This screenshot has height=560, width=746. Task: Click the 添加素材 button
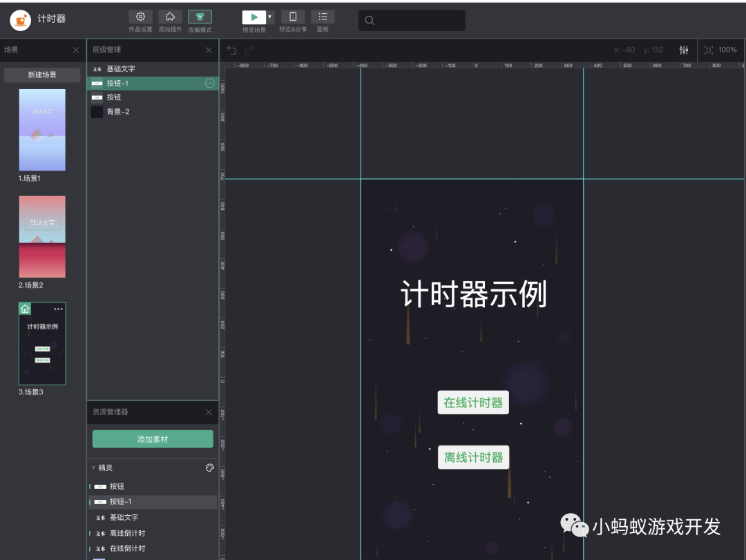(x=153, y=439)
